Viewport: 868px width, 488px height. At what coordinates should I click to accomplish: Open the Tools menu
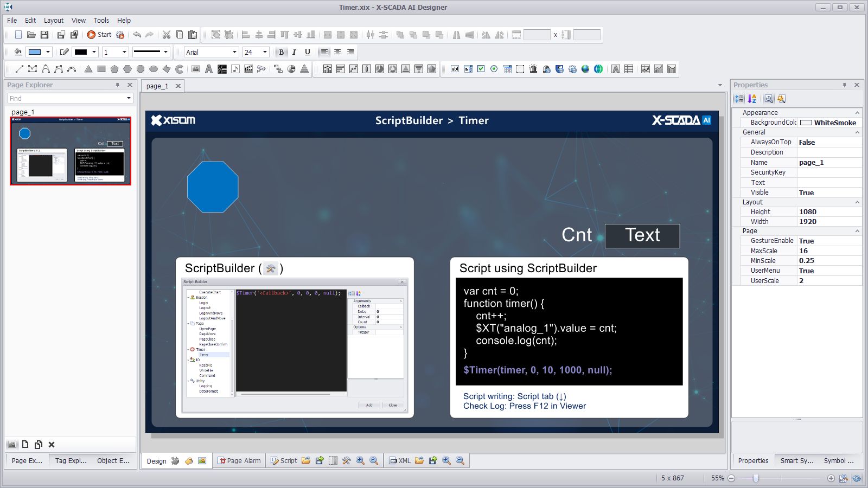tap(101, 21)
